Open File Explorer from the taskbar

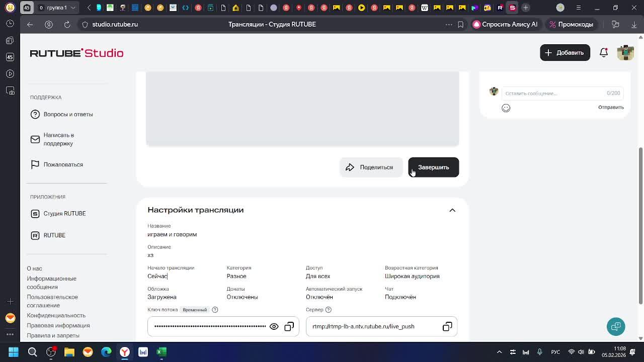69,352
